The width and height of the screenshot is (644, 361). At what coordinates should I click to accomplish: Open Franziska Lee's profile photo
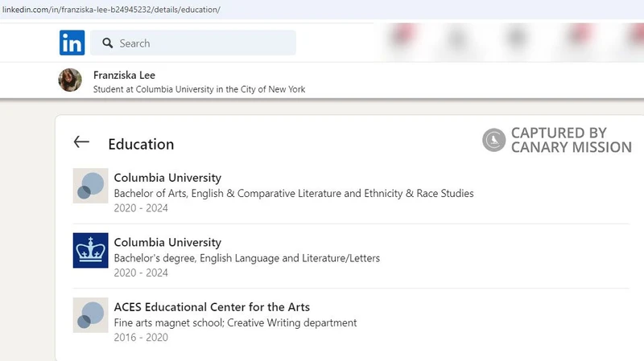click(x=70, y=80)
